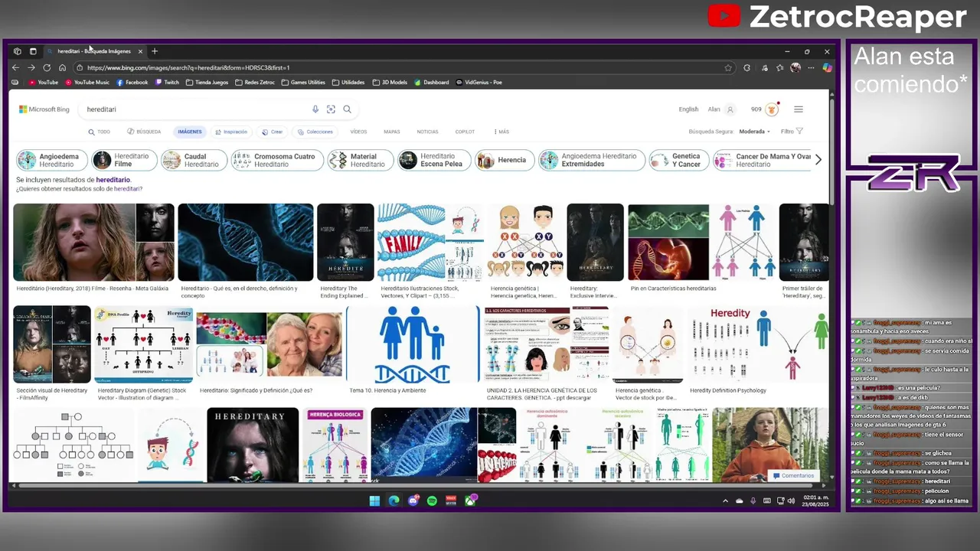Go back using the browser back arrow
This screenshot has width=980, height=551.
[x=15, y=67]
